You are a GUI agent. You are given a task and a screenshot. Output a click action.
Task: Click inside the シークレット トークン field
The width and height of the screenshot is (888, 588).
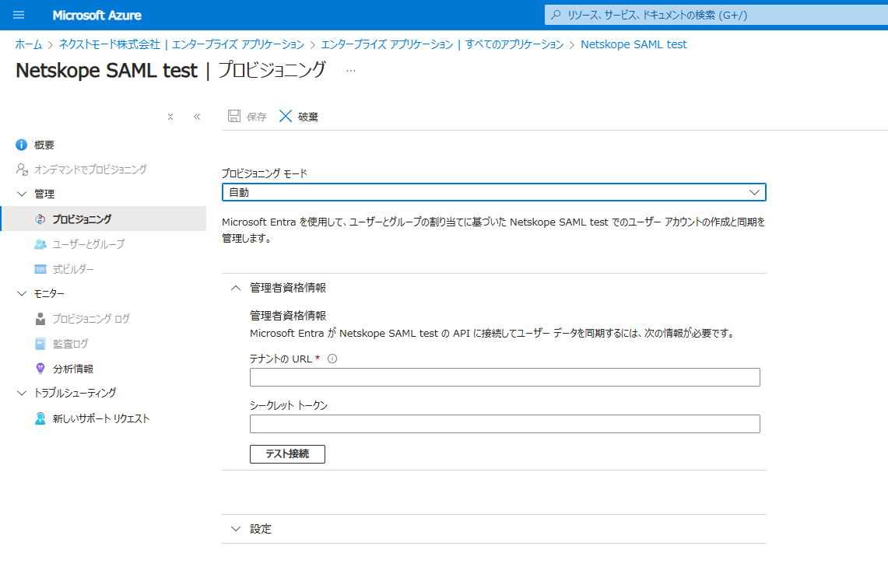[504, 423]
